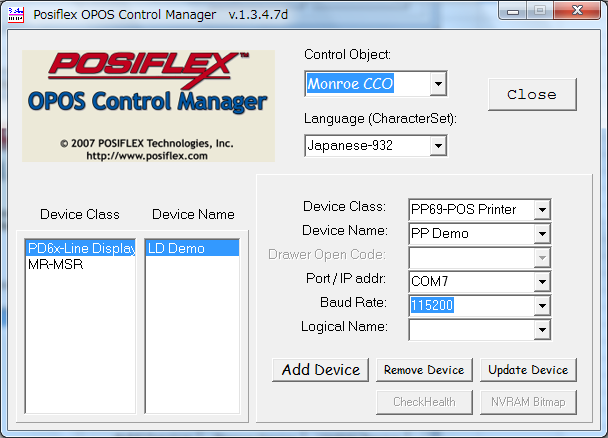608x438 pixels.
Task: Click the Add Device button
Action: 320,370
